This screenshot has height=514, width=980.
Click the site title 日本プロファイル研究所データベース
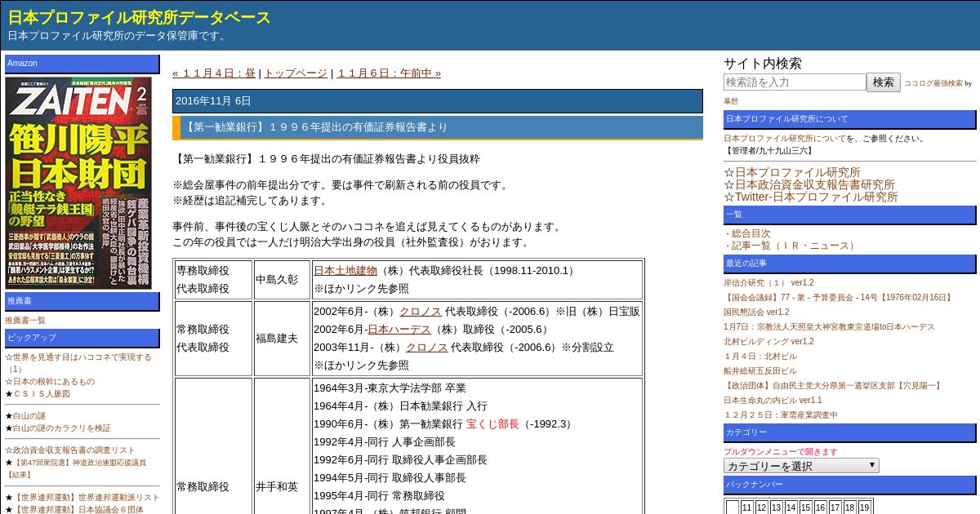139,17
